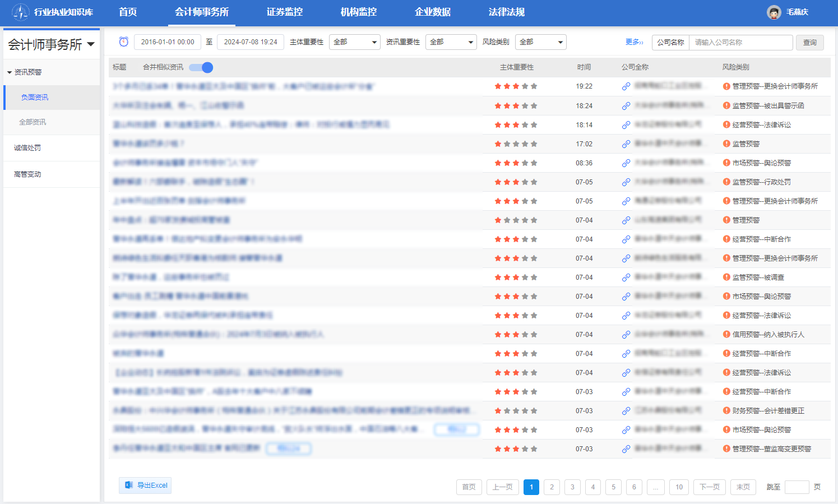Click the 导出Excel button

[x=145, y=485]
